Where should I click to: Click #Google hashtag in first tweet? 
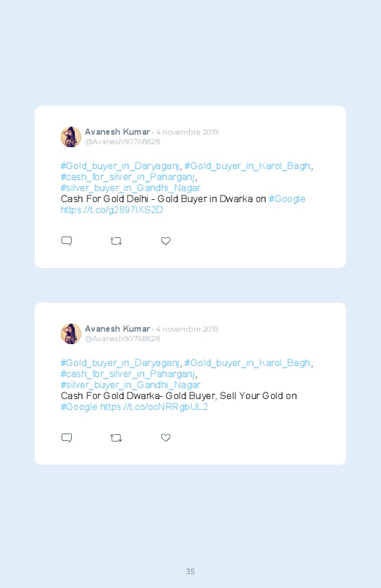[x=287, y=199]
